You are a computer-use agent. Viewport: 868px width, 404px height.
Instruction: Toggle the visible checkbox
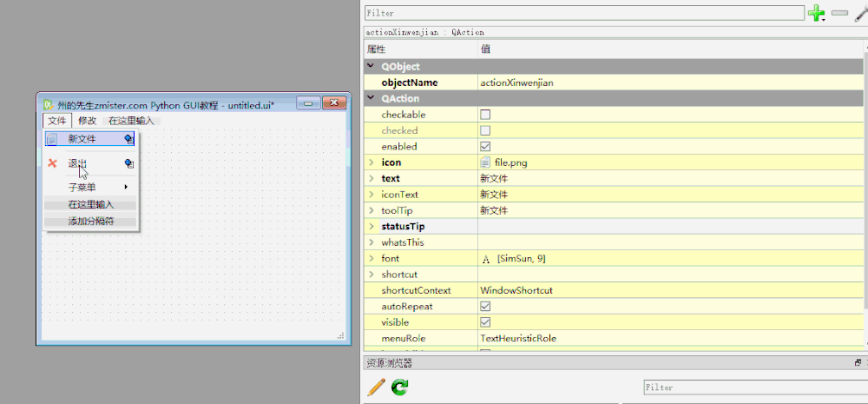click(x=485, y=322)
